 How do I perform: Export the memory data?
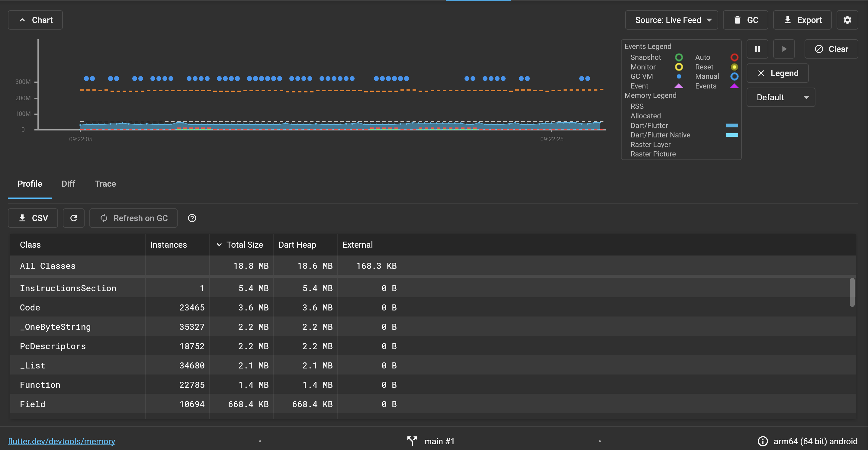[x=802, y=20]
